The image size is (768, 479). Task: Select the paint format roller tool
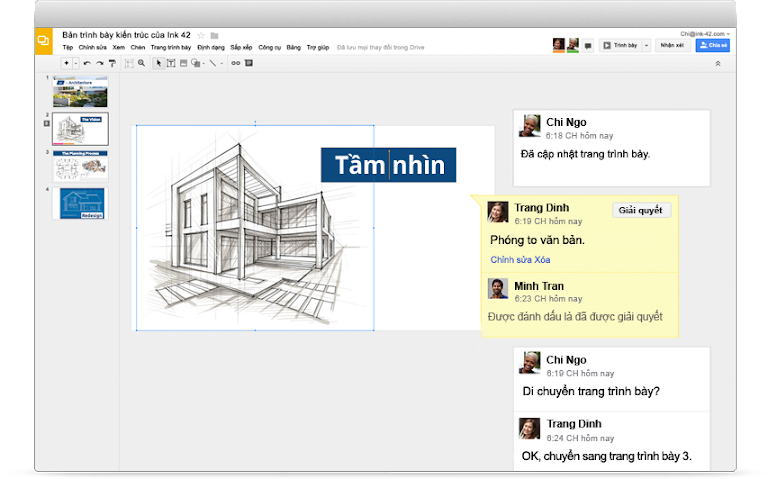(x=111, y=63)
